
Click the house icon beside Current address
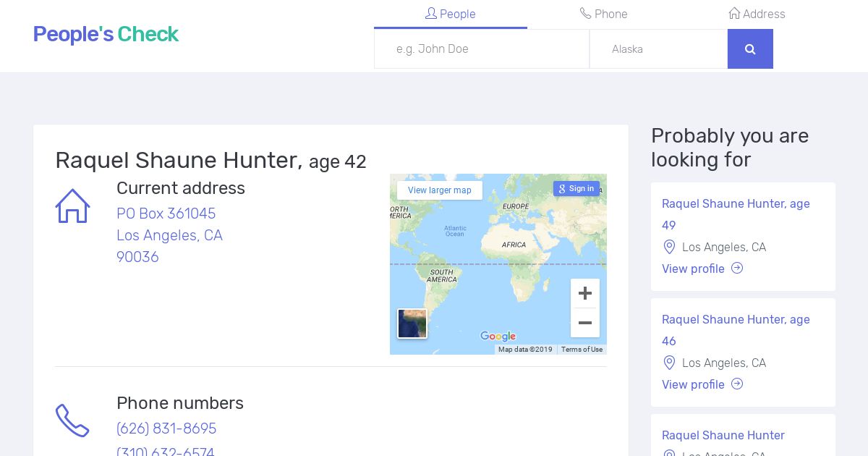point(72,206)
